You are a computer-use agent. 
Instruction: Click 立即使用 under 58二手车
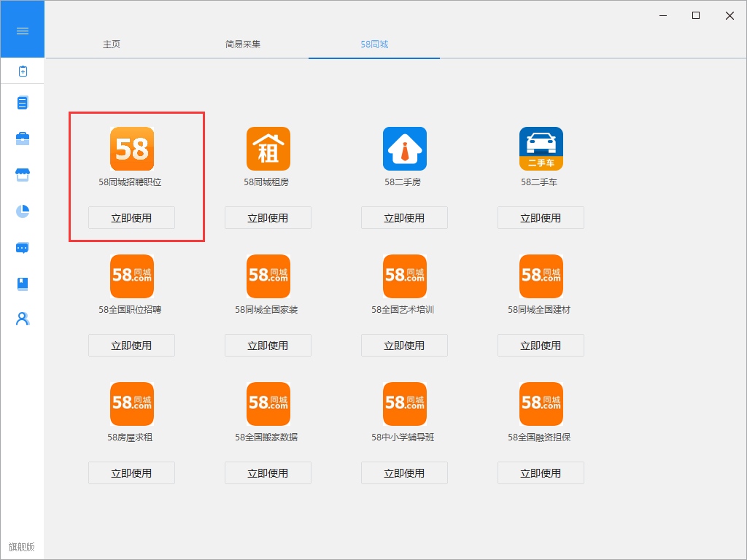541,217
